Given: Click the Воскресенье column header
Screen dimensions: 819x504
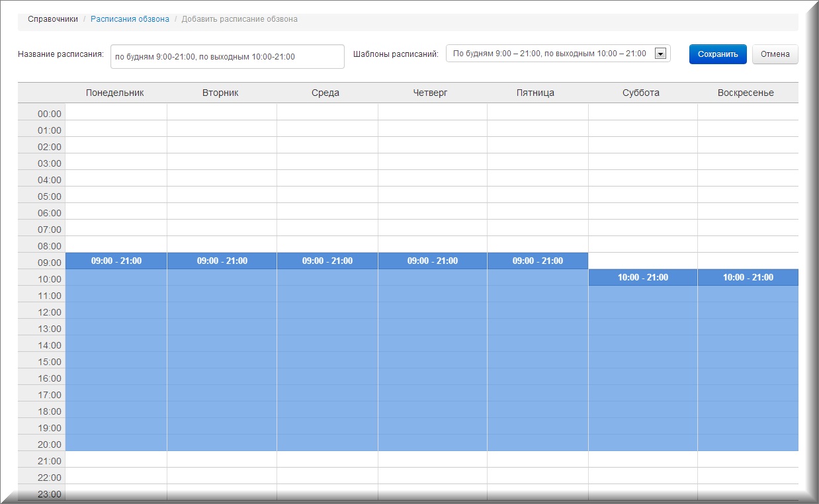Looking at the screenshot, I should pyautogui.click(x=746, y=93).
